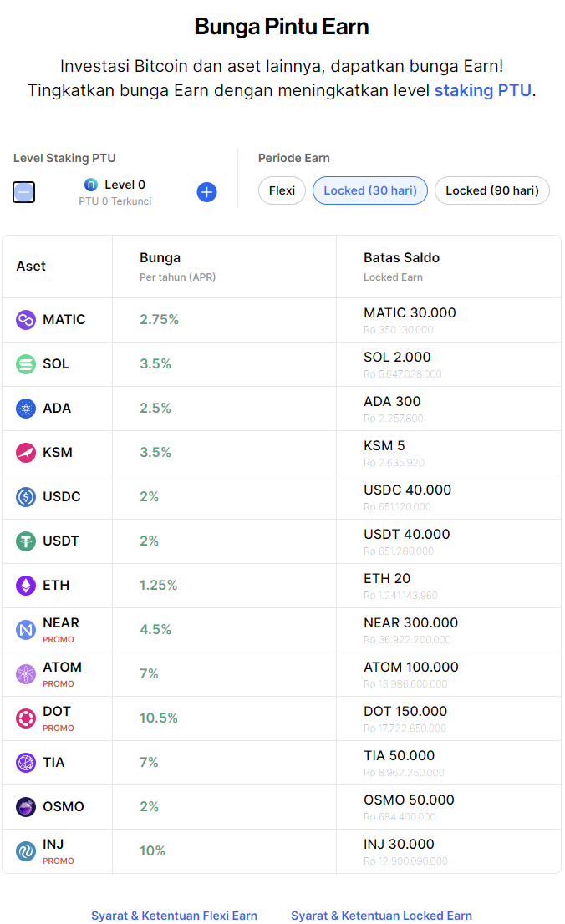
Task: Click the ATOM coin icon
Action: click(x=25, y=674)
